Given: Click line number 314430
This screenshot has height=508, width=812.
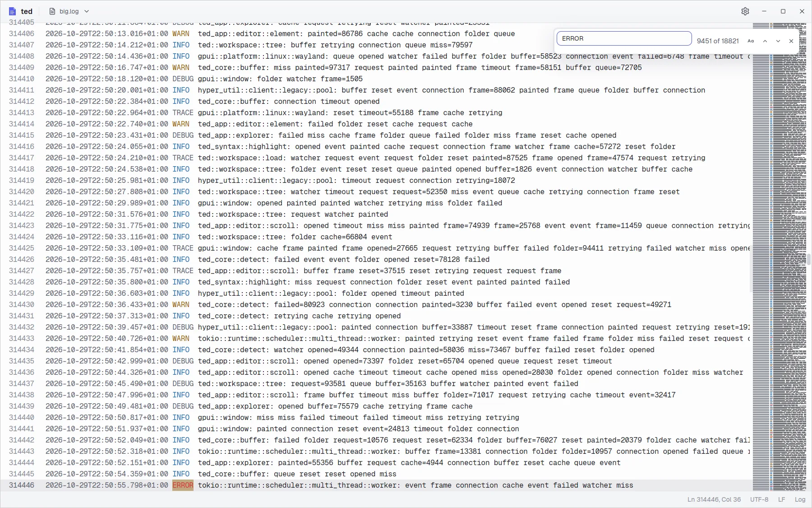Looking at the screenshot, I should click(22, 305).
